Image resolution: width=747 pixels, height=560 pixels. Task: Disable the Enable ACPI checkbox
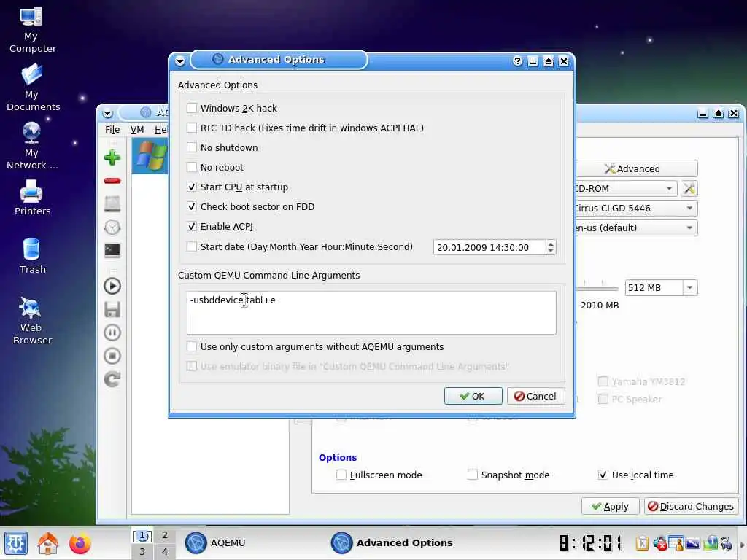point(192,226)
